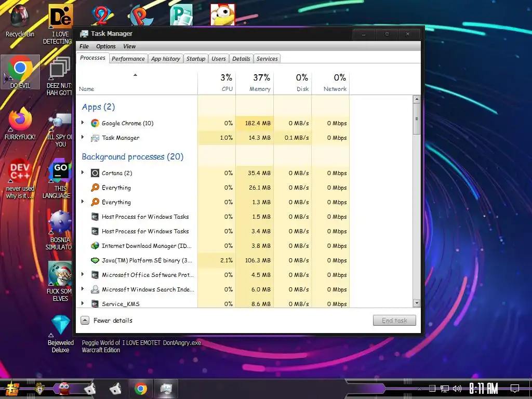This screenshot has height=399, width=532.
Task: Switch to the Services tab
Action: coord(267,59)
